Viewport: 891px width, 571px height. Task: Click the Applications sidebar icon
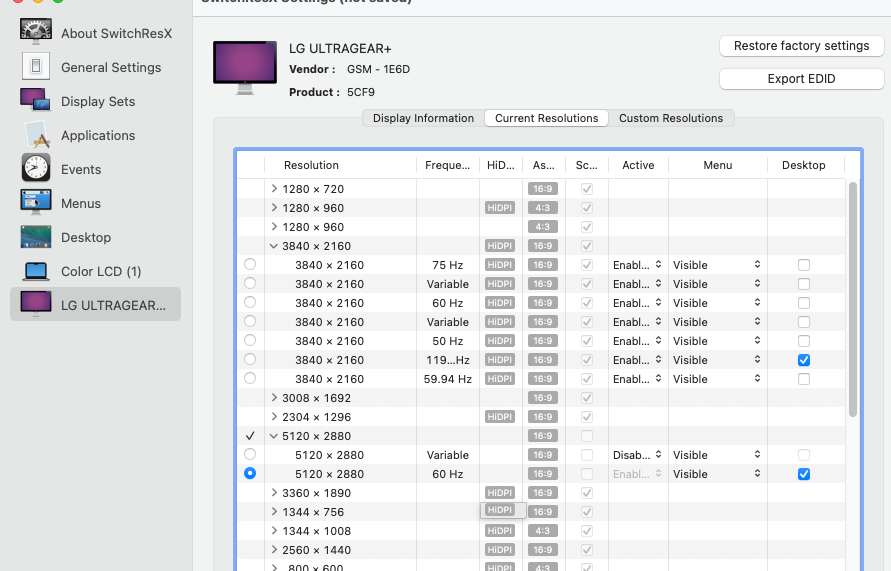[38, 135]
